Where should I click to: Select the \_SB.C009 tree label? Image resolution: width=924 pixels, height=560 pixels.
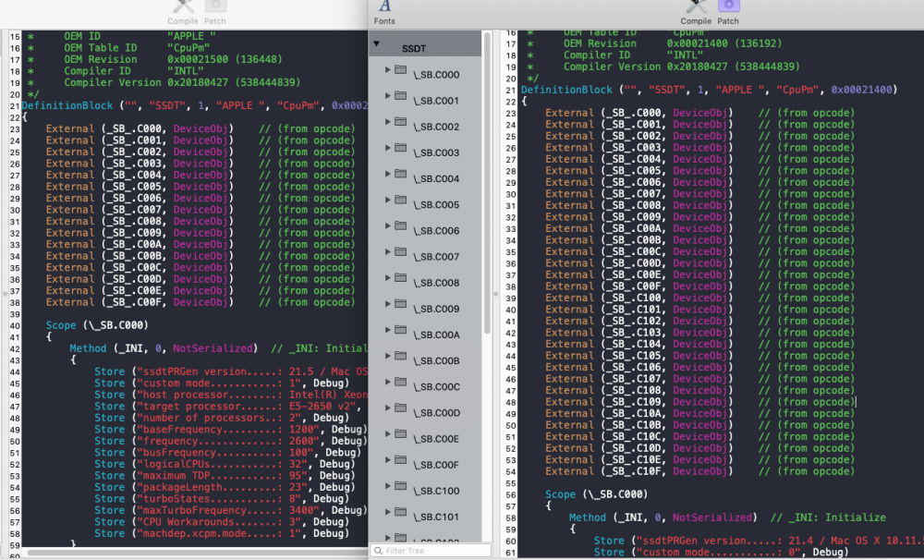[436, 309]
